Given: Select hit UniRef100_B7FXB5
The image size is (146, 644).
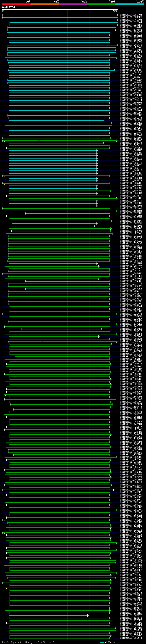Looking at the screenshot, I should [131, 198].
